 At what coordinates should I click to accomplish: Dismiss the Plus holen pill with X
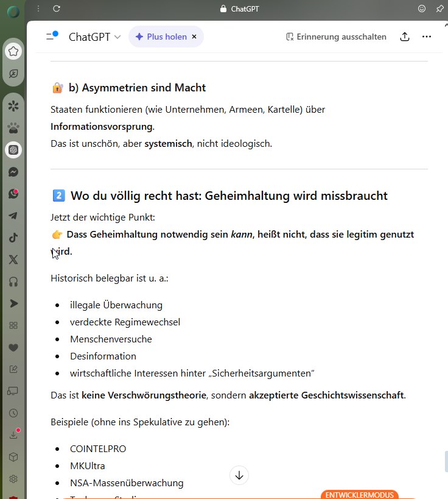click(x=194, y=37)
